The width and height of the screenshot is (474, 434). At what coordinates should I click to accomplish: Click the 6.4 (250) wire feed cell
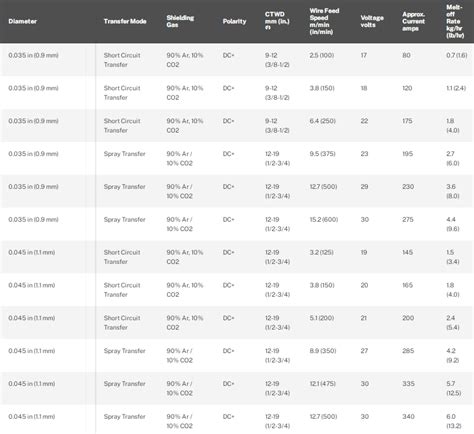[x=322, y=121]
